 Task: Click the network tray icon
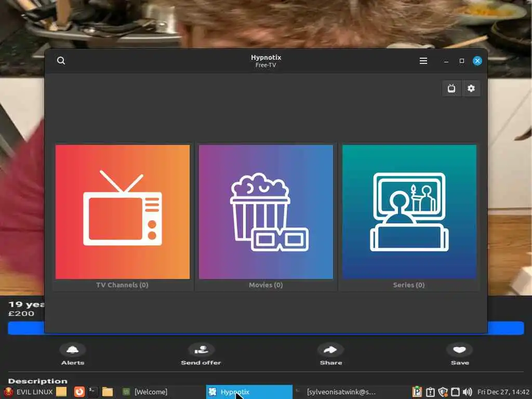tap(455, 392)
